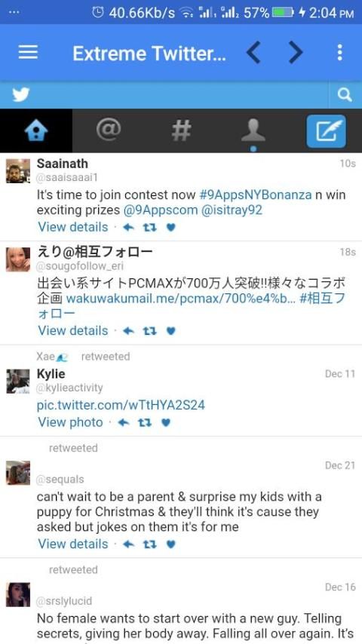Switch to the @ mentions tab
This screenshot has width=362, height=644.
coord(109,130)
